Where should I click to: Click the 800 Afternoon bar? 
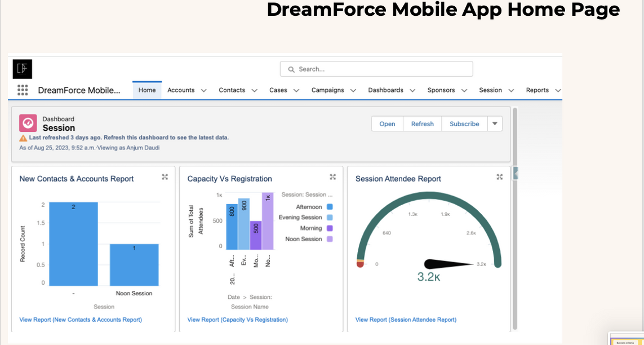[232, 227]
